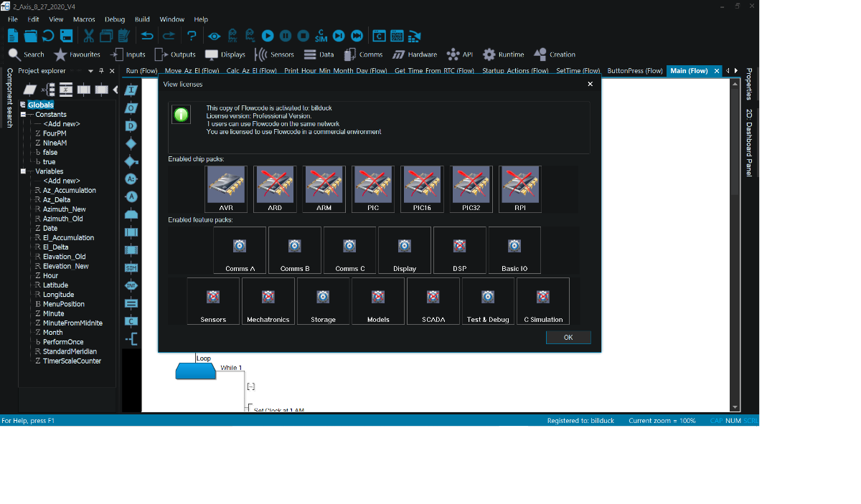Click the PIC32 chip pack thumbnail

coord(471,189)
